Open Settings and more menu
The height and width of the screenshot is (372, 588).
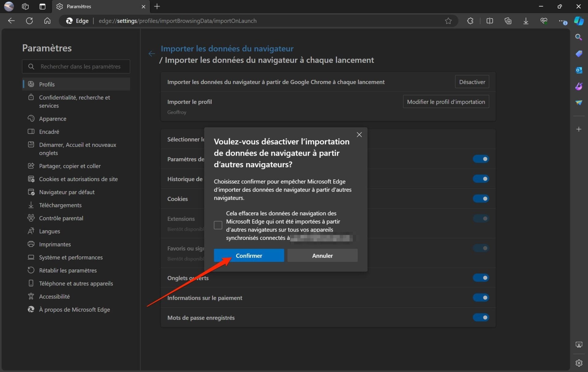[x=561, y=21]
